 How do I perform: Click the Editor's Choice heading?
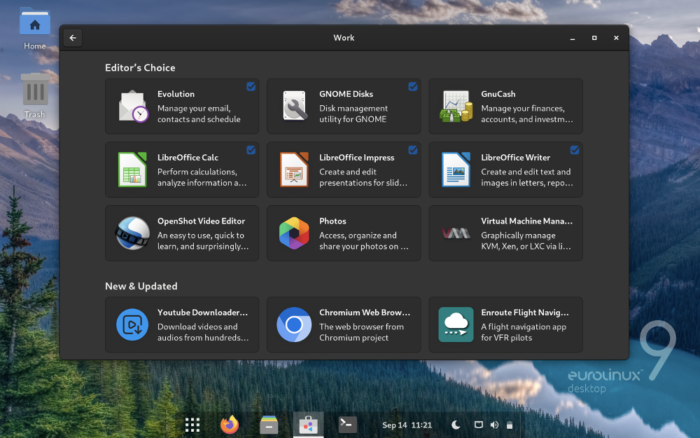pos(140,68)
